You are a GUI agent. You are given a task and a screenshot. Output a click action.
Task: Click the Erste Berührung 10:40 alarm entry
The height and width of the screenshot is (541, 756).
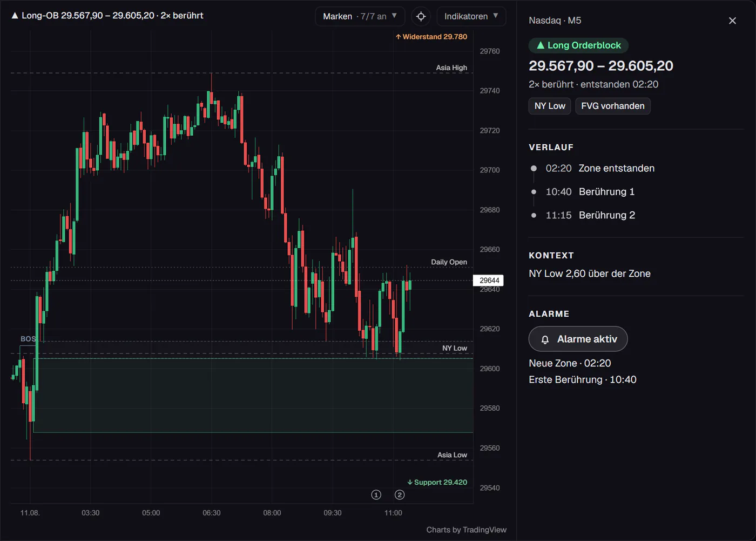(582, 379)
